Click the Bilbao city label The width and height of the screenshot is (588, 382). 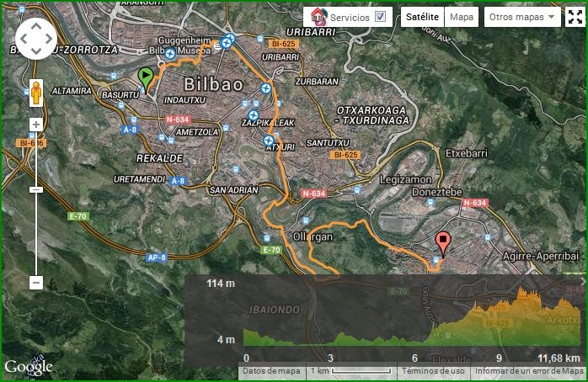tap(213, 84)
